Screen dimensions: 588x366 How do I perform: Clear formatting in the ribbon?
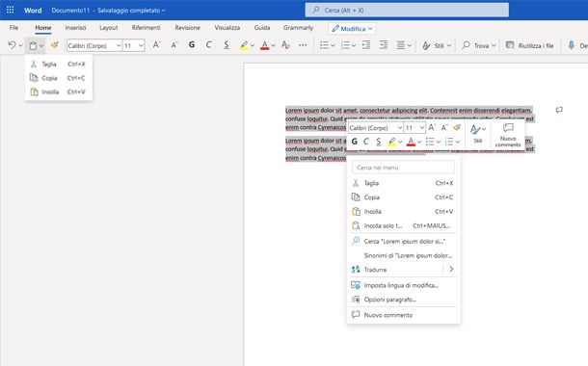[285, 45]
